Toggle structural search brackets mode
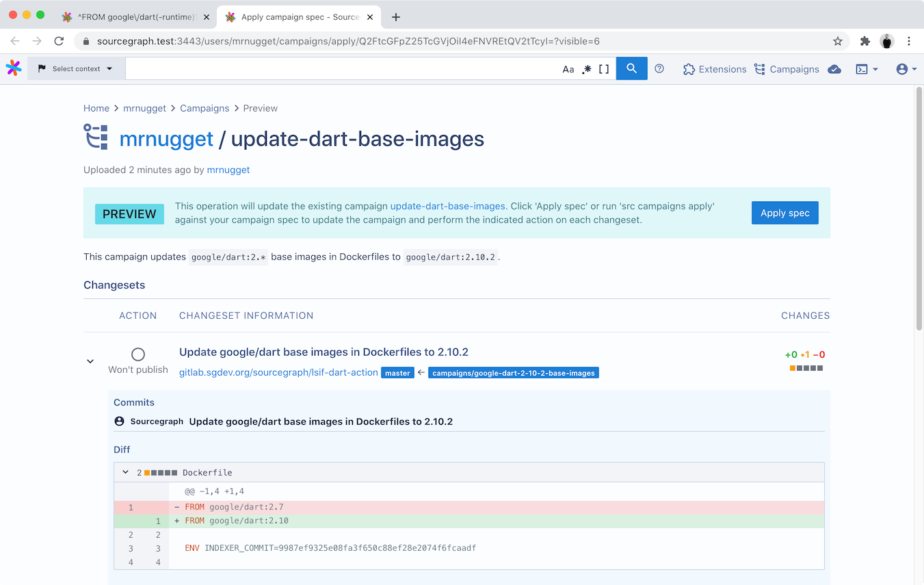Viewport: 924px width, 585px height. coord(604,69)
